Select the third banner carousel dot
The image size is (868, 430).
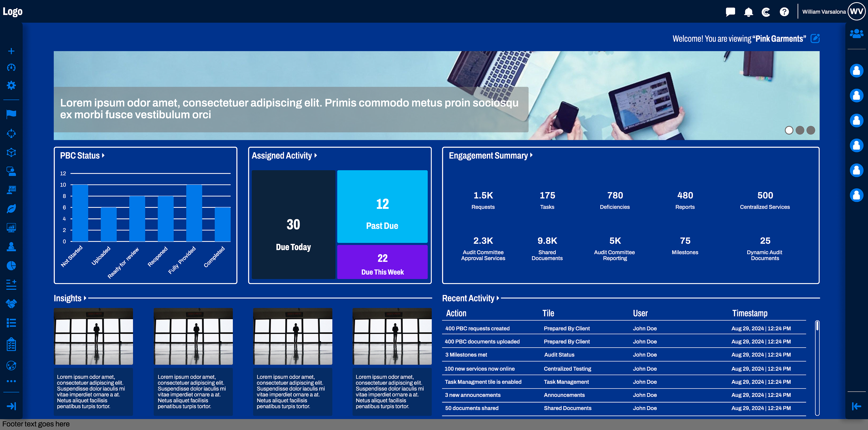[x=811, y=130]
